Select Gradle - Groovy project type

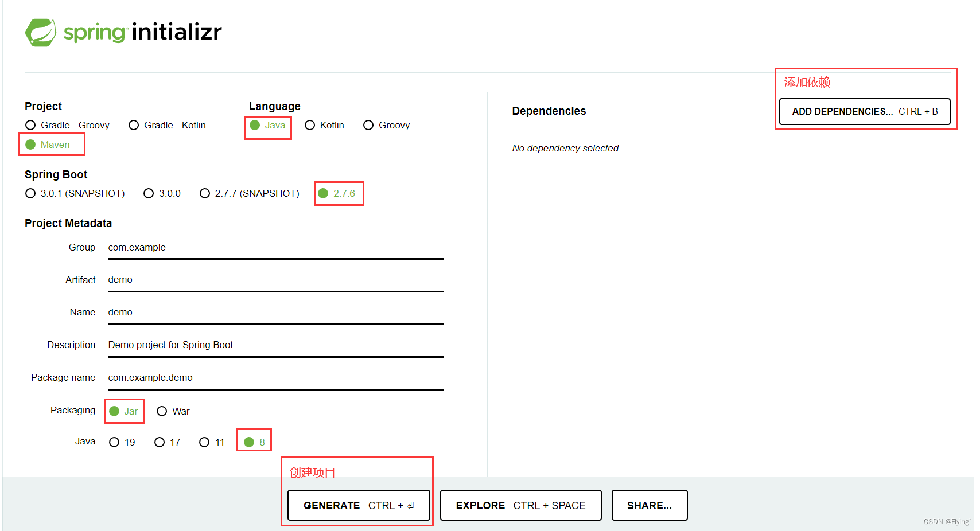click(67, 125)
